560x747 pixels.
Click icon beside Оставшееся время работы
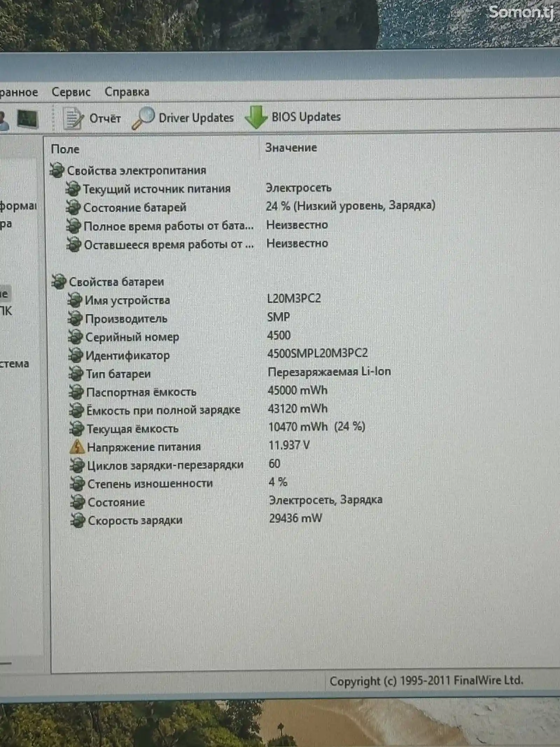pyautogui.click(x=74, y=244)
